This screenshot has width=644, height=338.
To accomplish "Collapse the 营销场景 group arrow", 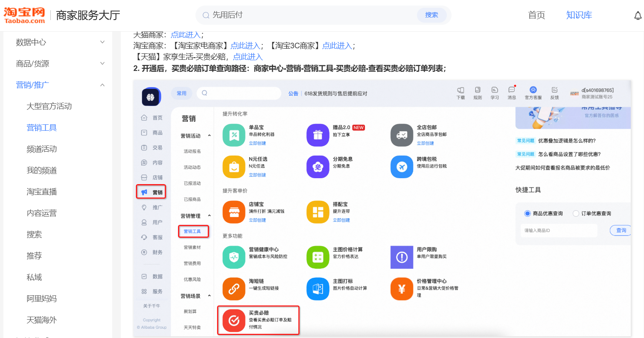I will tap(209, 296).
